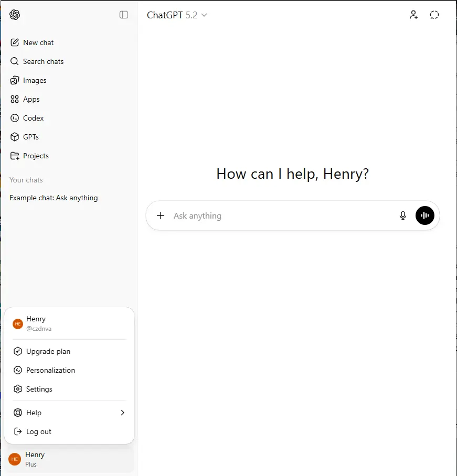The width and height of the screenshot is (457, 476).
Task: Collapse the sidebar with the panel icon
Action: click(124, 15)
